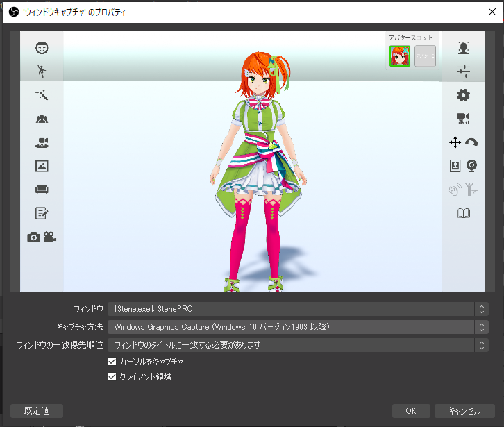Image resolution: width=504 pixels, height=427 pixels.
Task: Select the four-arrow move icon
Action: point(455,142)
